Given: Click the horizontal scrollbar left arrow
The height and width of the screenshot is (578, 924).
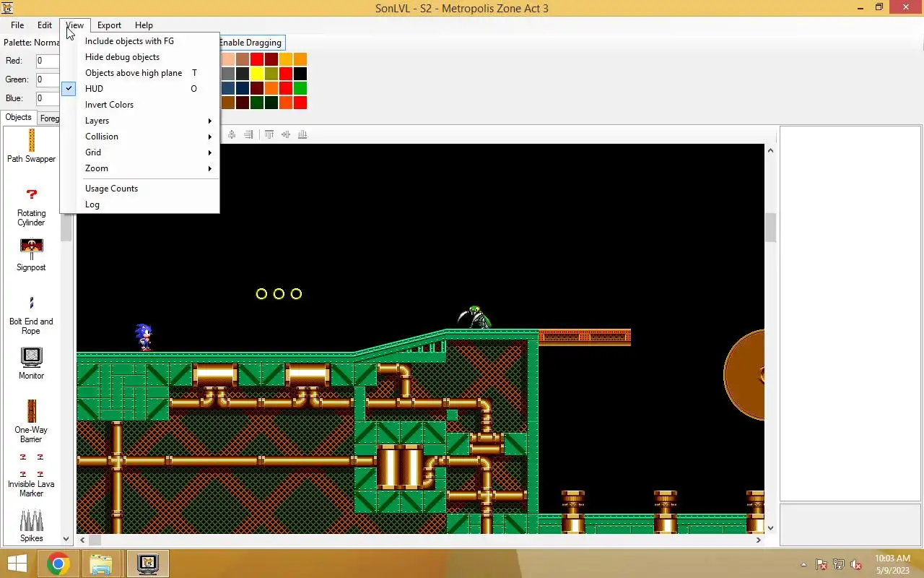Looking at the screenshot, I should (x=83, y=540).
